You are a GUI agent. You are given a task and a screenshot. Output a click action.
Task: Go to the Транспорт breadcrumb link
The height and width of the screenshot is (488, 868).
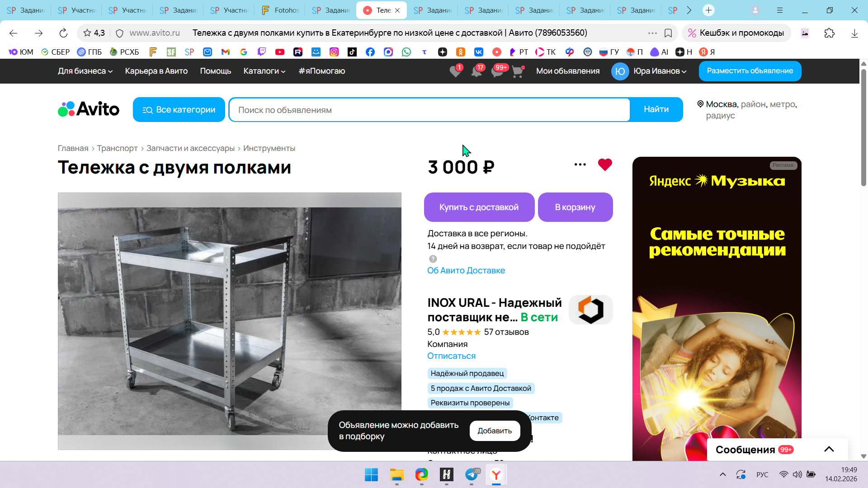click(117, 148)
